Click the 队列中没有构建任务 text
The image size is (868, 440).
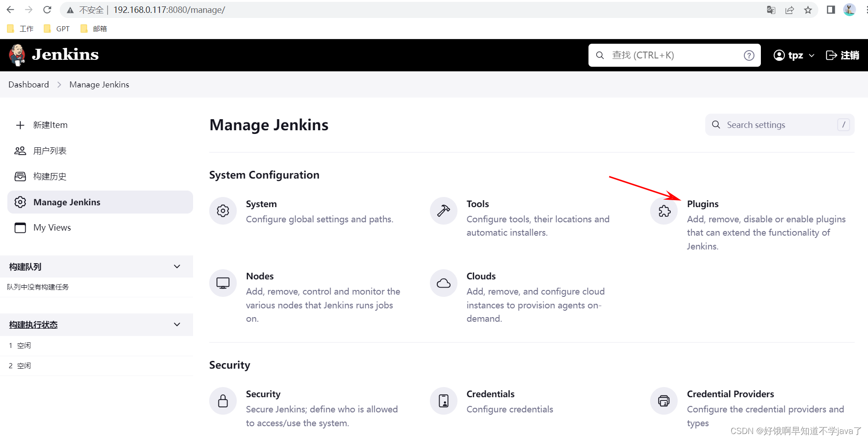38,287
